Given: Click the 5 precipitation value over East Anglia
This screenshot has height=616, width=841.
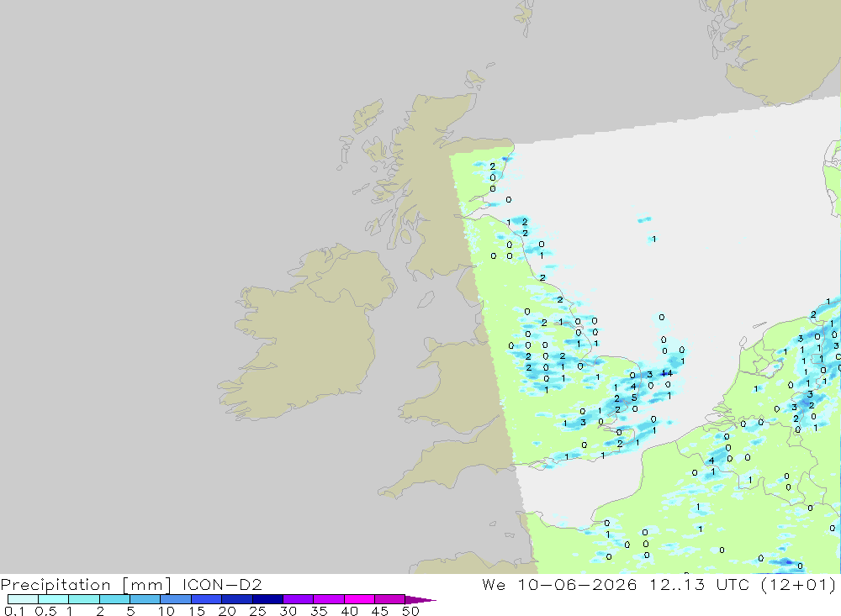Looking at the screenshot, I should 634,398.
